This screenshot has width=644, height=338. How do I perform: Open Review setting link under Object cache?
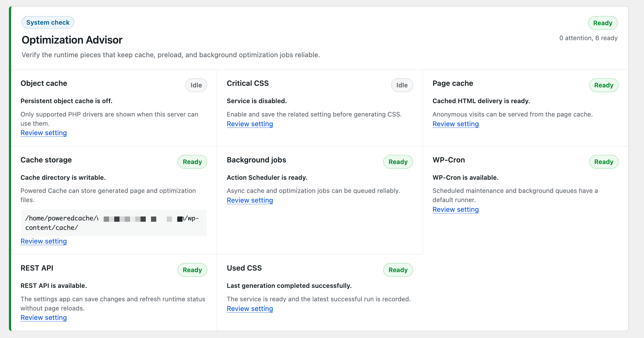click(x=44, y=133)
